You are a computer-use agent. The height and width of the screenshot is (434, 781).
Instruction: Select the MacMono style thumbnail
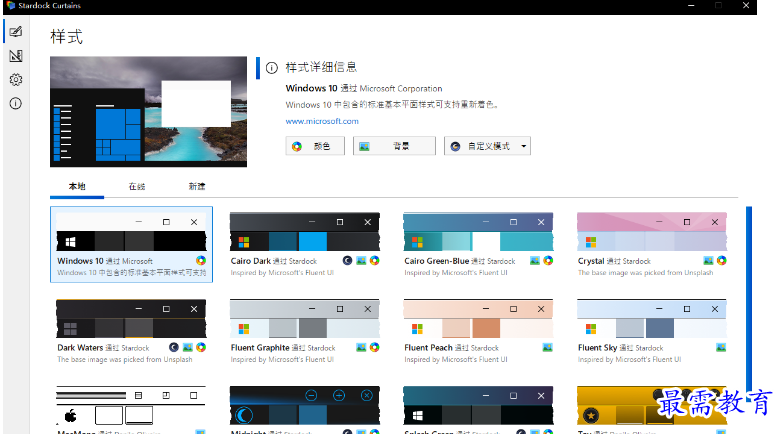coord(131,406)
